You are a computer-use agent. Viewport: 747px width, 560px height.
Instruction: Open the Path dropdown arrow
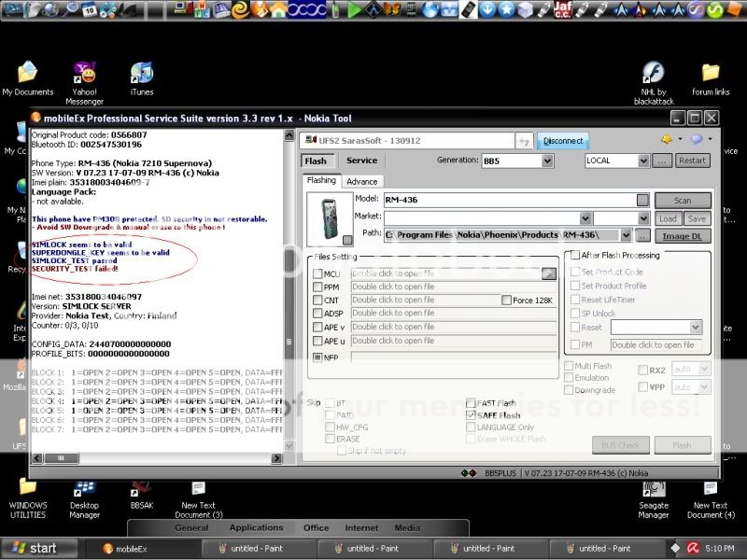point(626,235)
